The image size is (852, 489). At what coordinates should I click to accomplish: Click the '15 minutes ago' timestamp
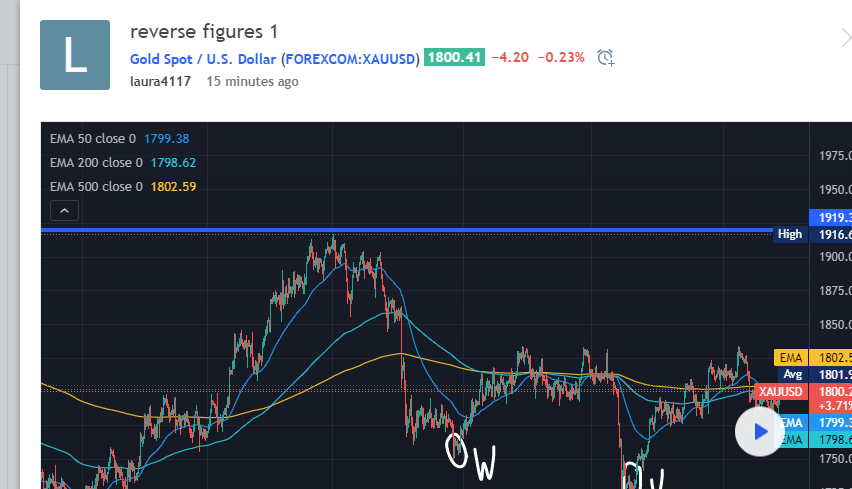[x=252, y=82]
